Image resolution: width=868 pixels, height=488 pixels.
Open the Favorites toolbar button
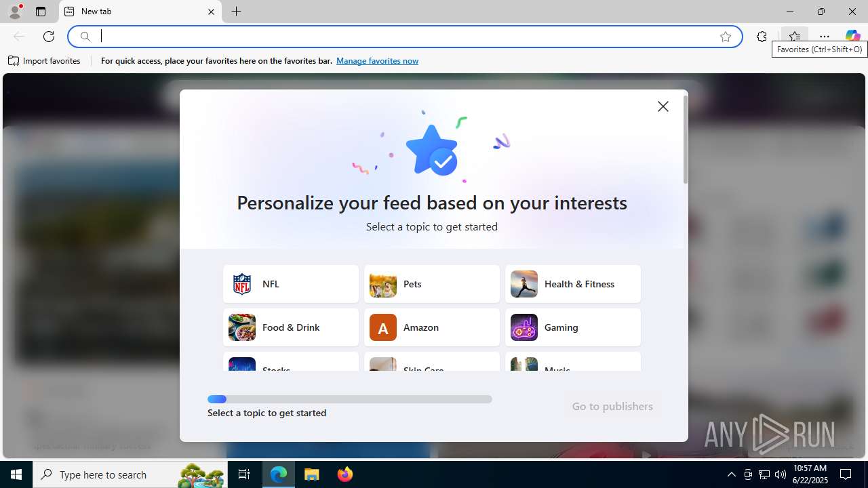click(794, 37)
